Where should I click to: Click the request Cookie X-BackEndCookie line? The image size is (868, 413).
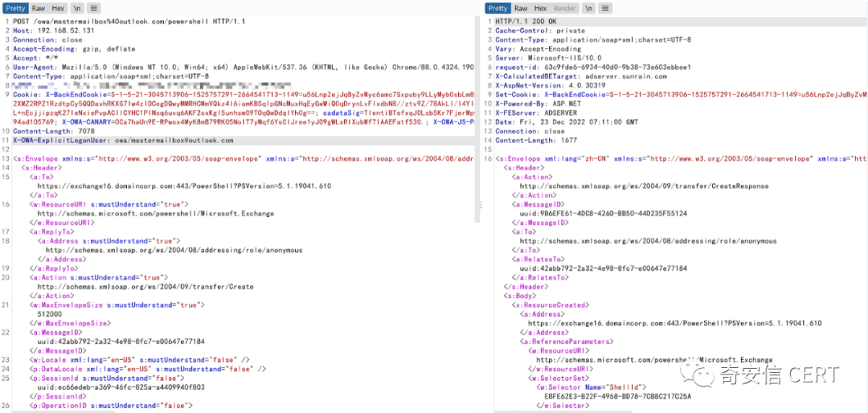pos(244,95)
